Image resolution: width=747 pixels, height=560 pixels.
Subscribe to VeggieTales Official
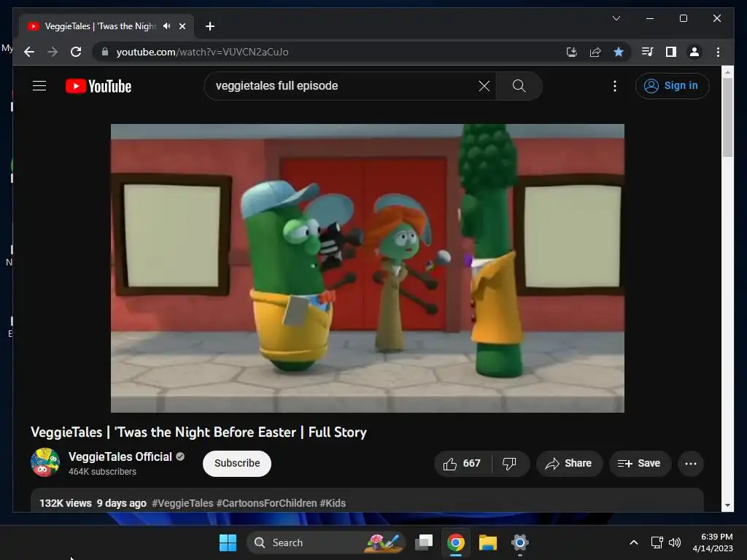click(x=237, y=463)
